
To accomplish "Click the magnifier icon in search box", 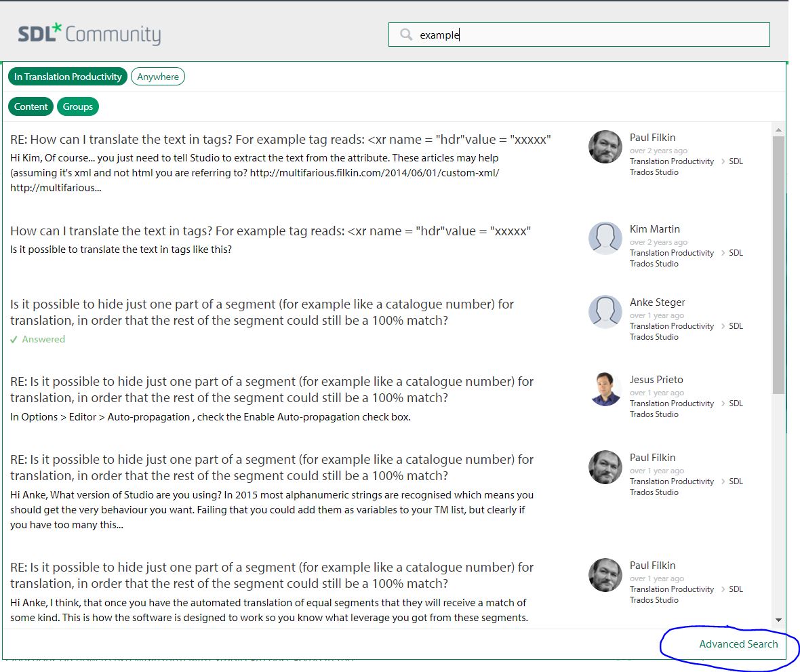I will [406, 35].
